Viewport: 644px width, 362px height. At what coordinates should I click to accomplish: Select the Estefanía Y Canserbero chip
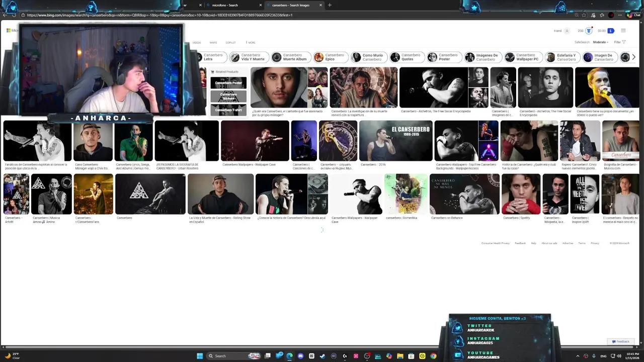click(562, 57)
